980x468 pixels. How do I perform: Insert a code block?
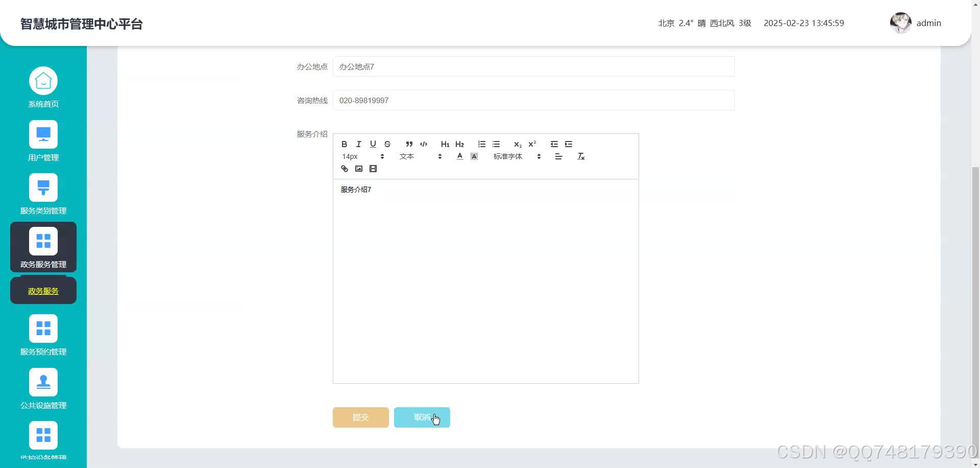click(423, 144)
